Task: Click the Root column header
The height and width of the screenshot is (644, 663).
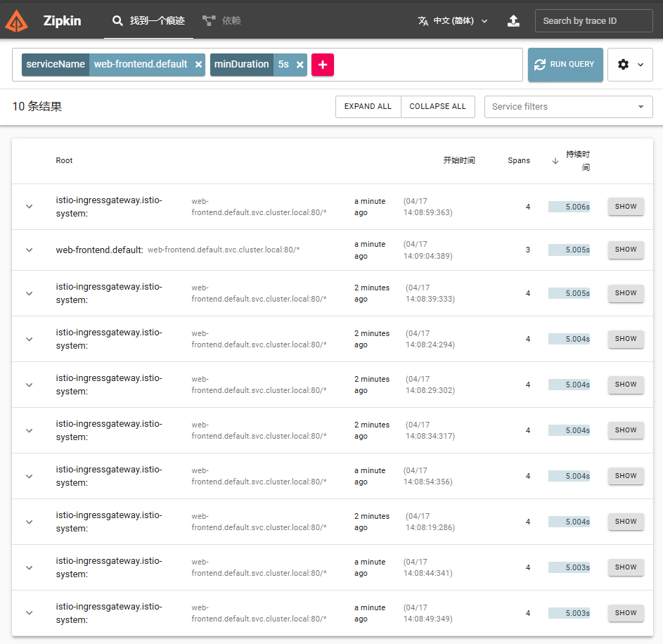Action: [64, 161]
